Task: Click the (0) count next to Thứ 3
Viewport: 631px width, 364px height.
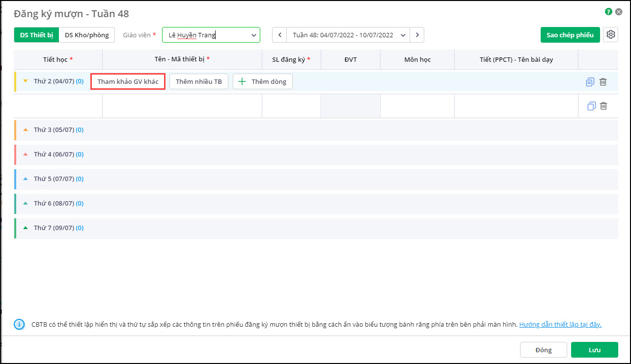Action: point(80,130)
